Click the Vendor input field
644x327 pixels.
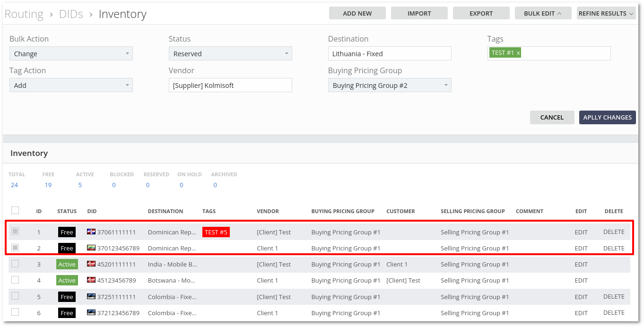[x=230, y=86]
